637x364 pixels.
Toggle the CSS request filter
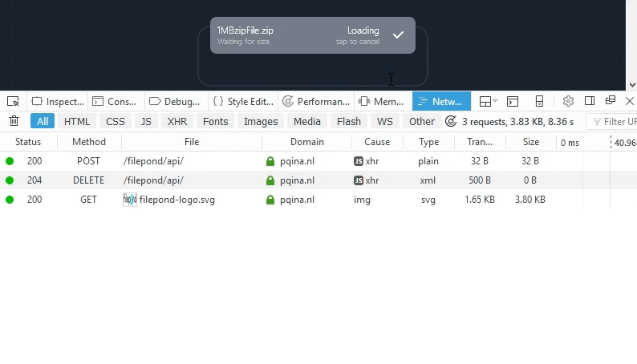[116, 121]
